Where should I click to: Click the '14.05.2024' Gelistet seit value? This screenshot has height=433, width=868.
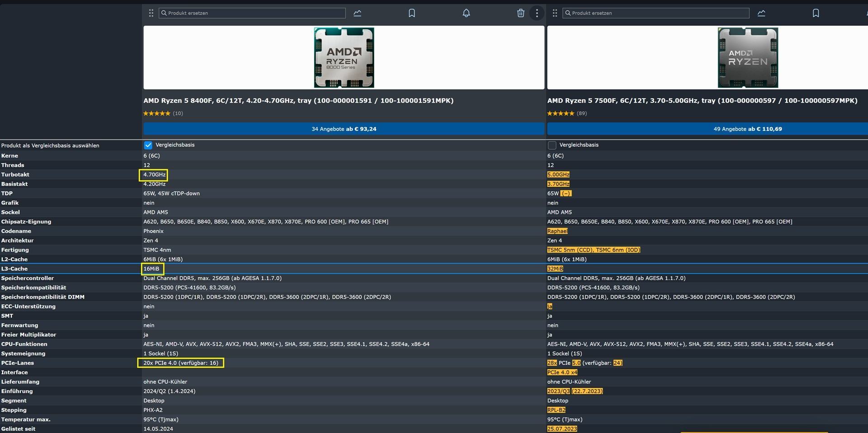click(158, 429)
